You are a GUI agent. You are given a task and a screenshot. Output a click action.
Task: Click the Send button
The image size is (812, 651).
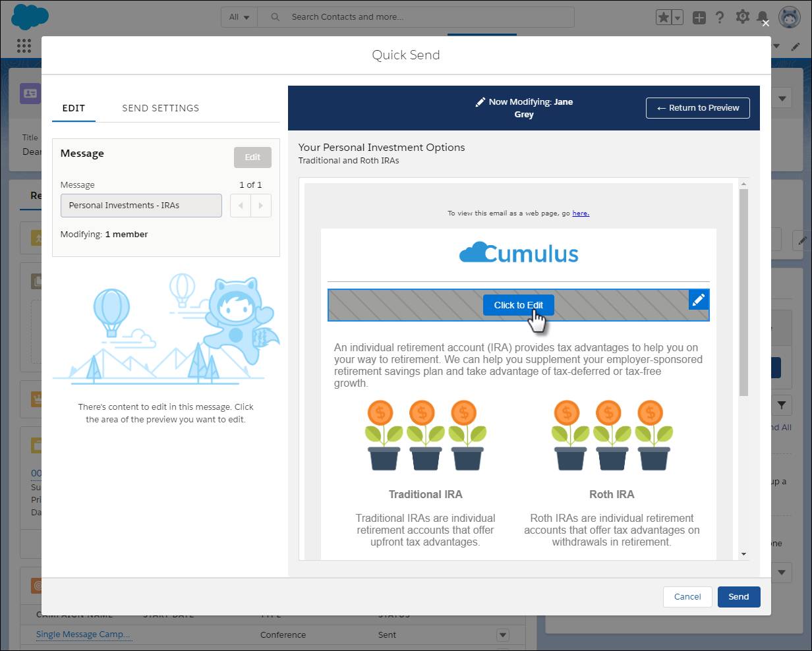(738, 597)
